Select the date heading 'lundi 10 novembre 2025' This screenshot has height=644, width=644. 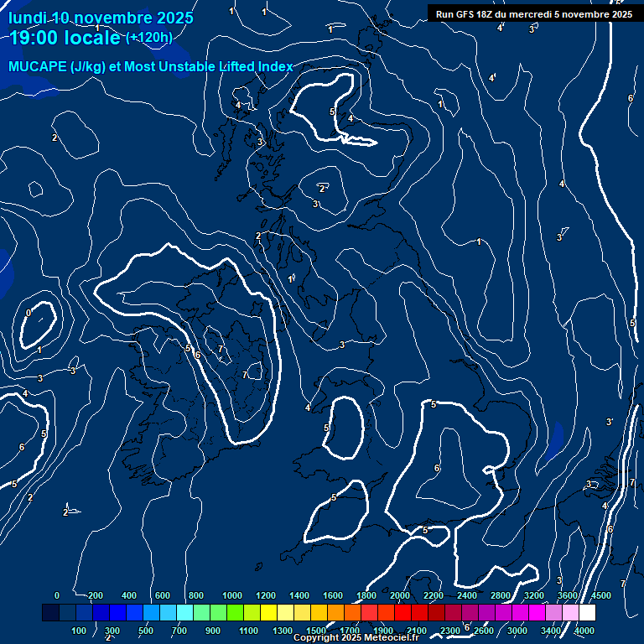pos(101,18)
